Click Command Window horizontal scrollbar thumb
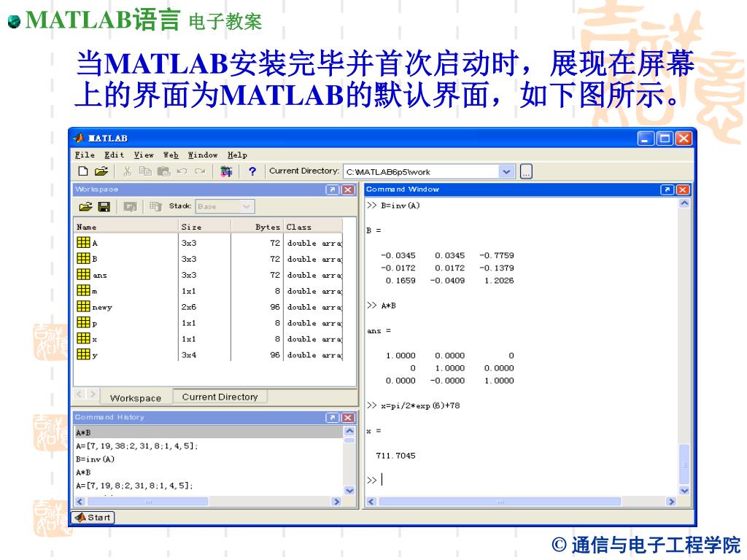The width and height of the screenshot is (747, 560). pyautogui.click(x=500, y=502)
